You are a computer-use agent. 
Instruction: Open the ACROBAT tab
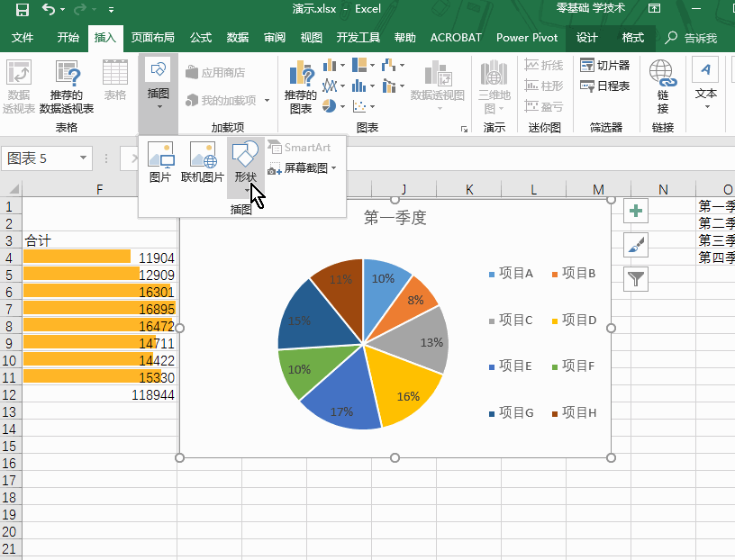click(x=456, y=38)
